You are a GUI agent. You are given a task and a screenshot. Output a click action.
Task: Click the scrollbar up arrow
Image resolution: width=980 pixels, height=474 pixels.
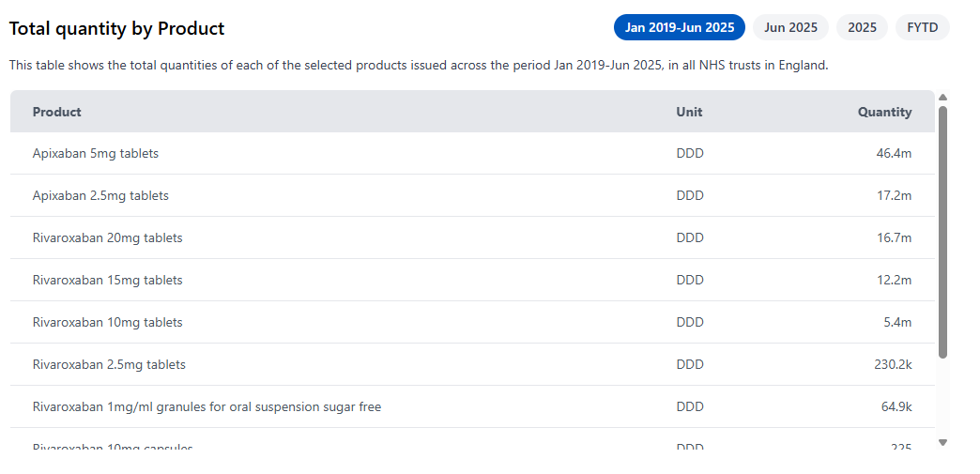(x=942, y=98)
